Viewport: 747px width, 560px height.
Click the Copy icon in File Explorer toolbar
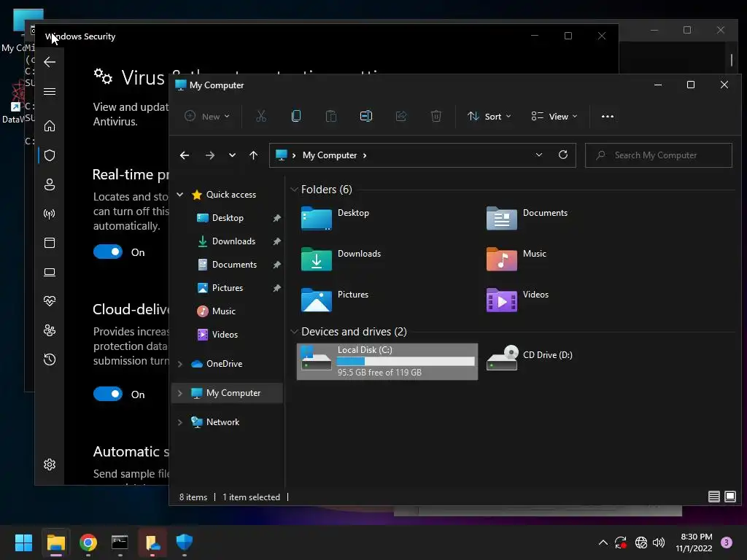click(x=296, y=116)
